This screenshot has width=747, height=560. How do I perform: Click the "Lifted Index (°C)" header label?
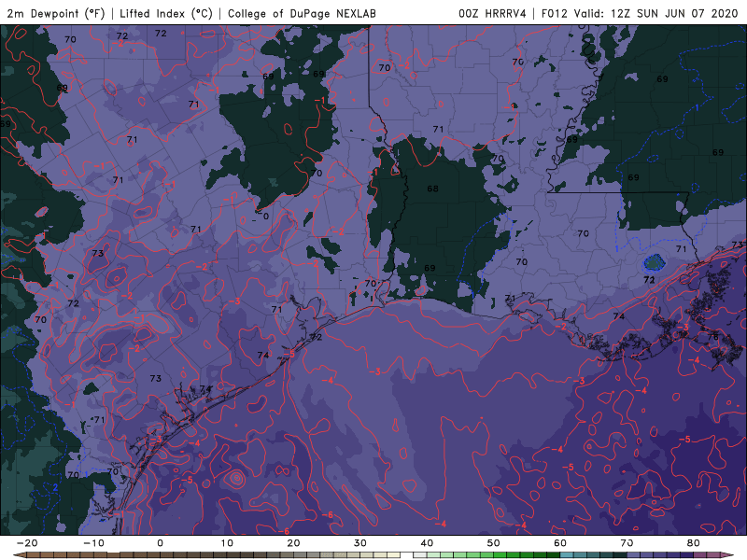(166, 13)
